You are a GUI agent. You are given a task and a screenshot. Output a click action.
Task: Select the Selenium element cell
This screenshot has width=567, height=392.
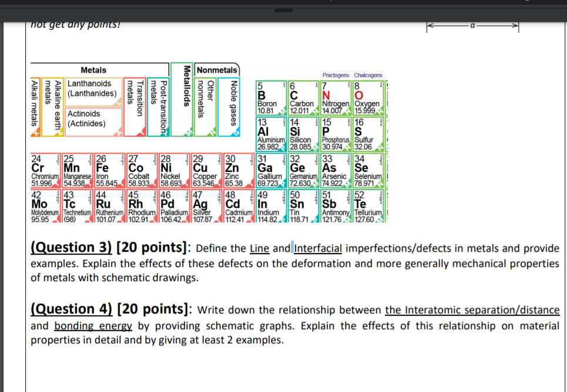(368, 171)
